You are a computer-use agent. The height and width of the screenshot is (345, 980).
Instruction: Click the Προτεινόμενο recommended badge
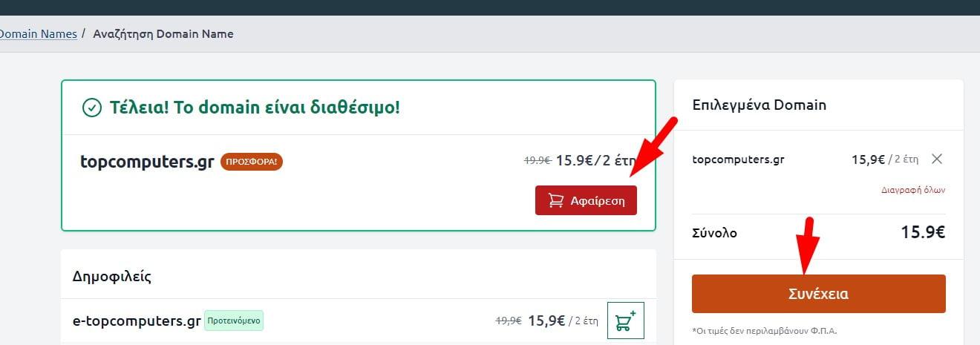click(x=234, y=321)
